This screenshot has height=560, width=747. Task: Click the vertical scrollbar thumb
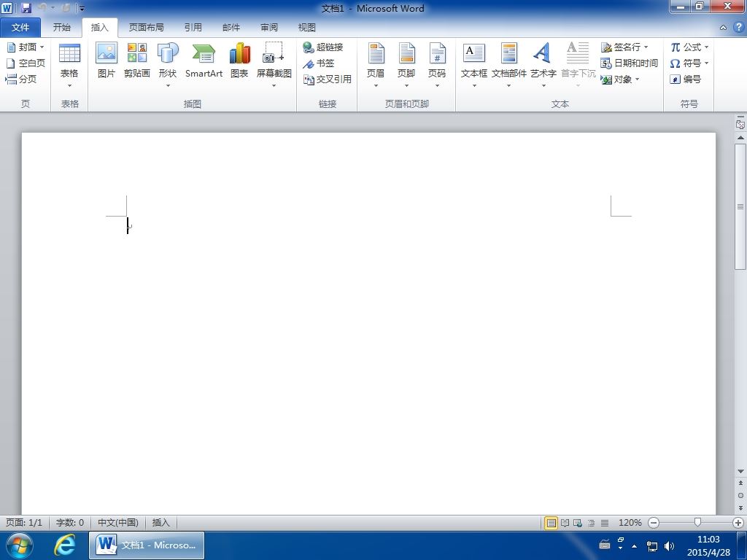coord(740,206)
